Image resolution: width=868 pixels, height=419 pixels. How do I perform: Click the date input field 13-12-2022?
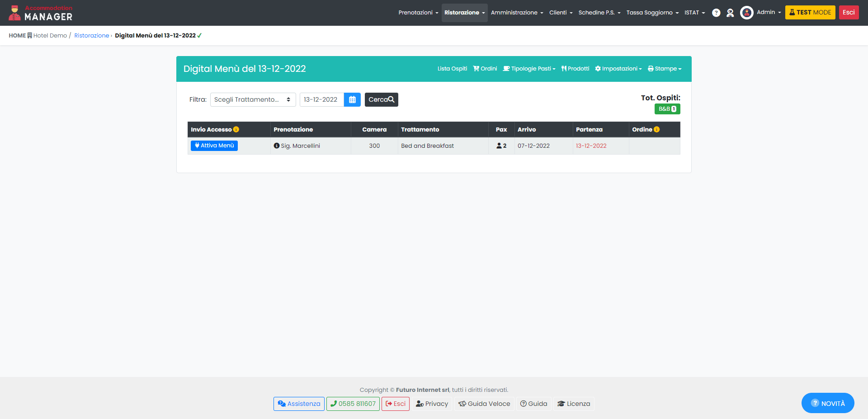click(321, 99)
